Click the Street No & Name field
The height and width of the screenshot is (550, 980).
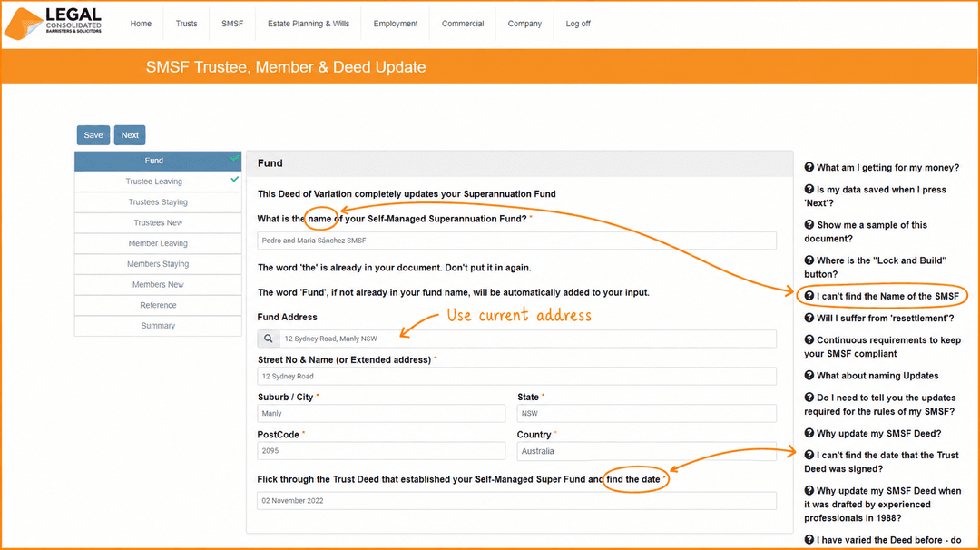click(x=517, y=377)
